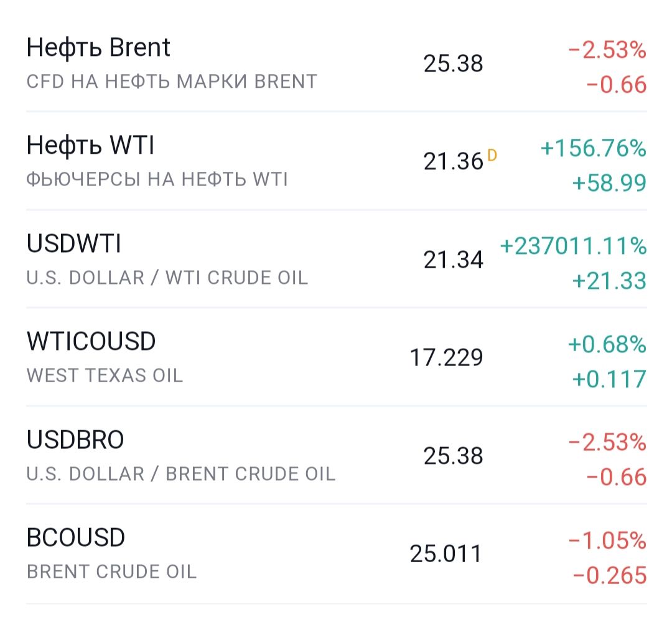The width and height of the screenshot is (672, 635).
Task: Tap the +237011.11% change value
Action: point(574,246)
